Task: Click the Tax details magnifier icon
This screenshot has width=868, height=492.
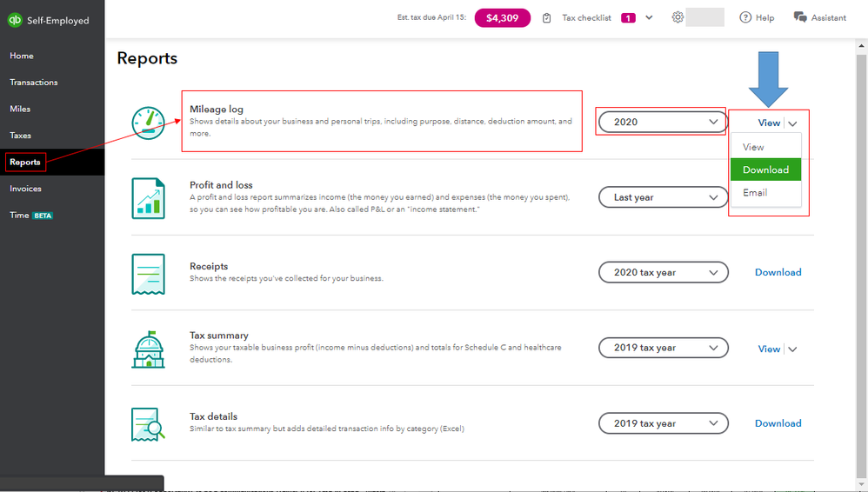Action: 148,424
